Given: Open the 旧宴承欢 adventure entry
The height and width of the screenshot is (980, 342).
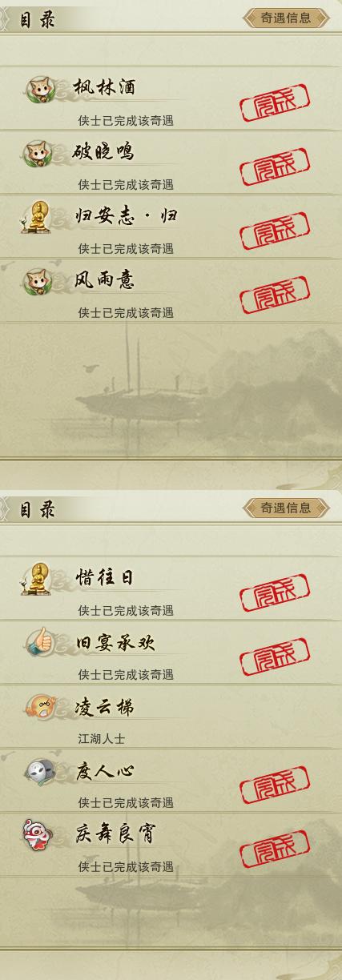Looking at the screenshot, I should coord(171,653).
